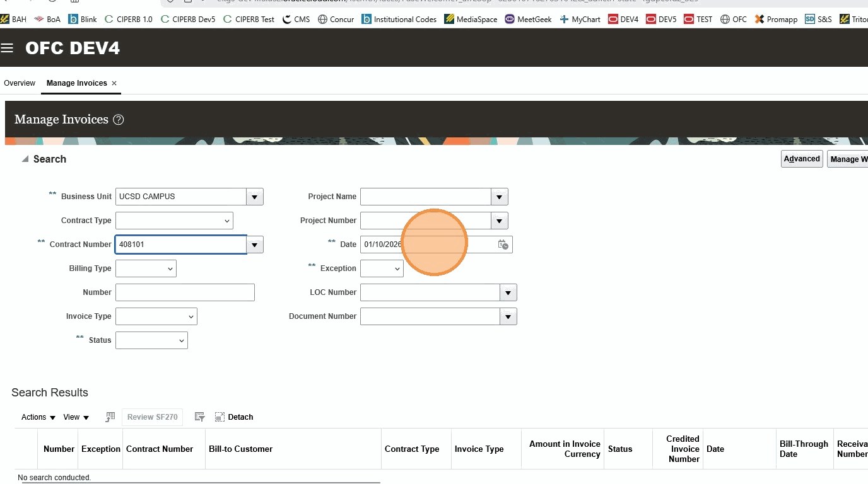Expand the Business Unit dropdown arrow

click(255, 197)
